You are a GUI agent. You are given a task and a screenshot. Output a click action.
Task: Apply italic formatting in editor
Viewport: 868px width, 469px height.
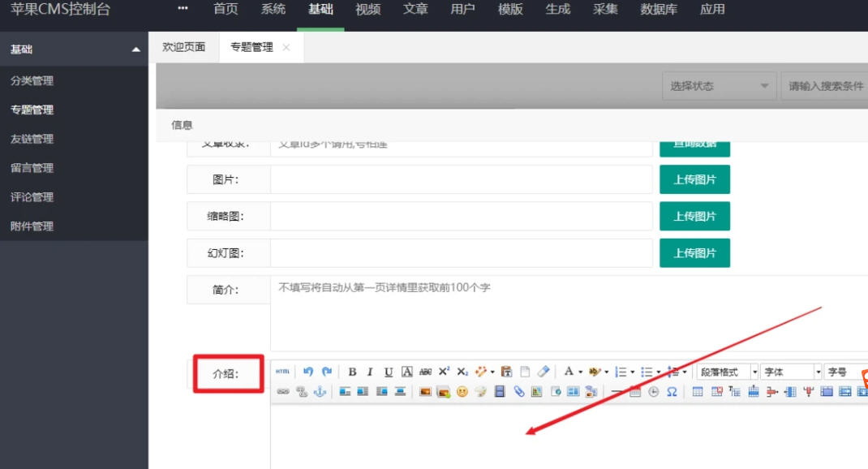370,372
